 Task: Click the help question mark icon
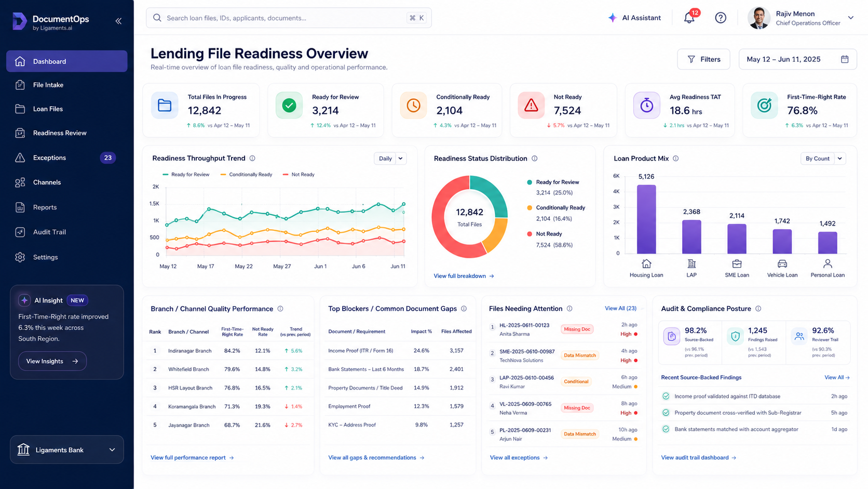[x=721, y=18]
